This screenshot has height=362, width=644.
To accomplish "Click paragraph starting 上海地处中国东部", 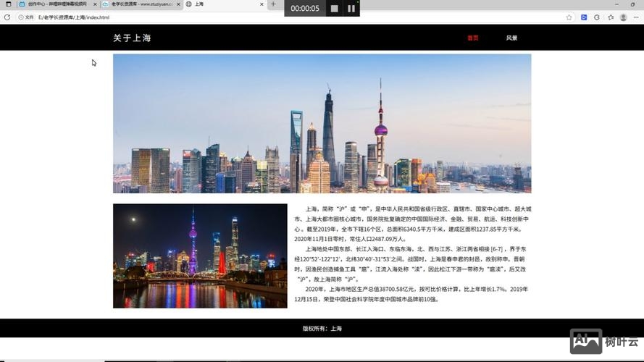I will tap(411, 264).
